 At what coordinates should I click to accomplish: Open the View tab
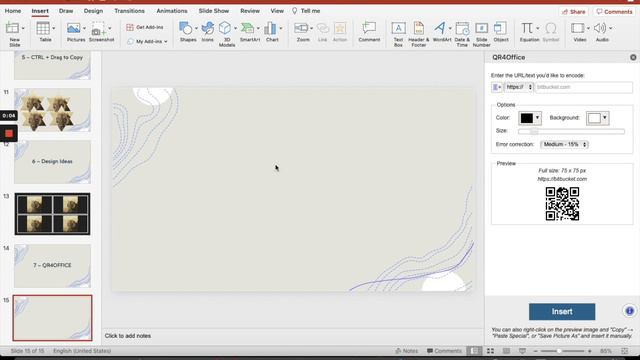[277, 11]
